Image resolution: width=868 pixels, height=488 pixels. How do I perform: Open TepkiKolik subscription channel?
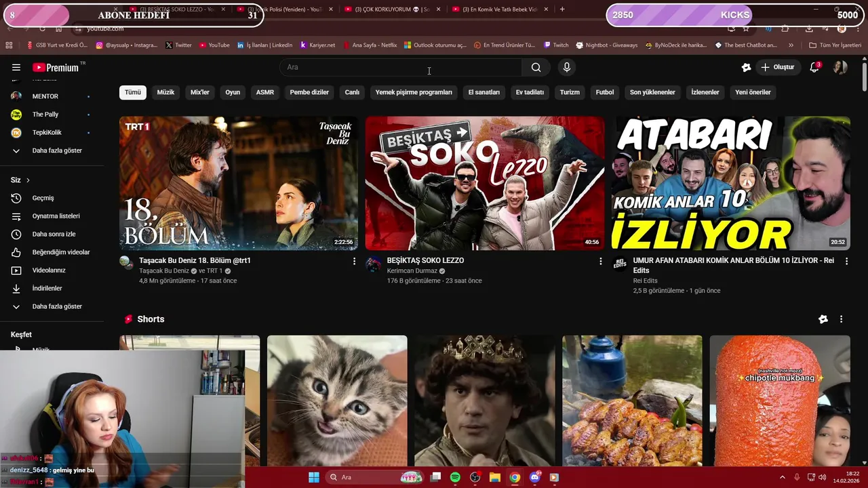(x=52, y=133)
